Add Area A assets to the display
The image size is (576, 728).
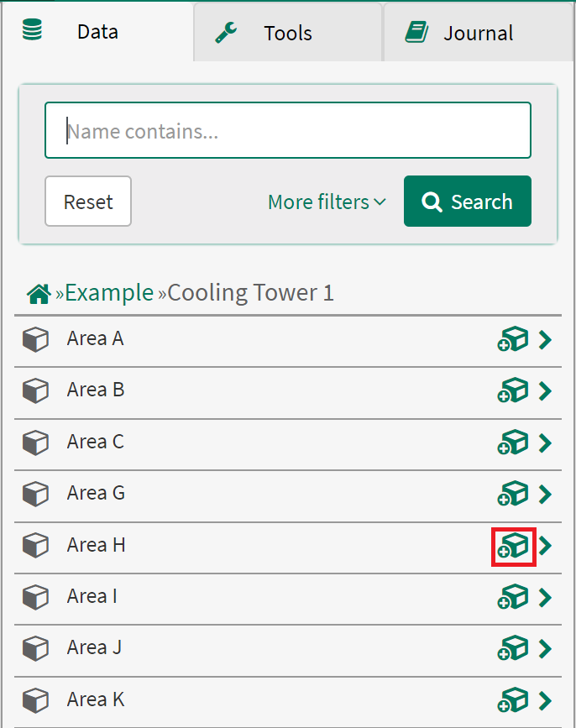click(513, 340)
